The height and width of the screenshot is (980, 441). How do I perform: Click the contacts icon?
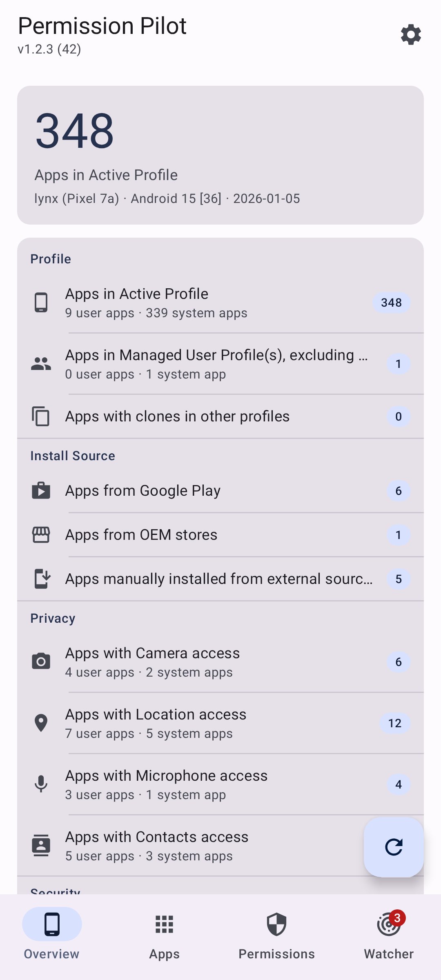pos(41,845)
